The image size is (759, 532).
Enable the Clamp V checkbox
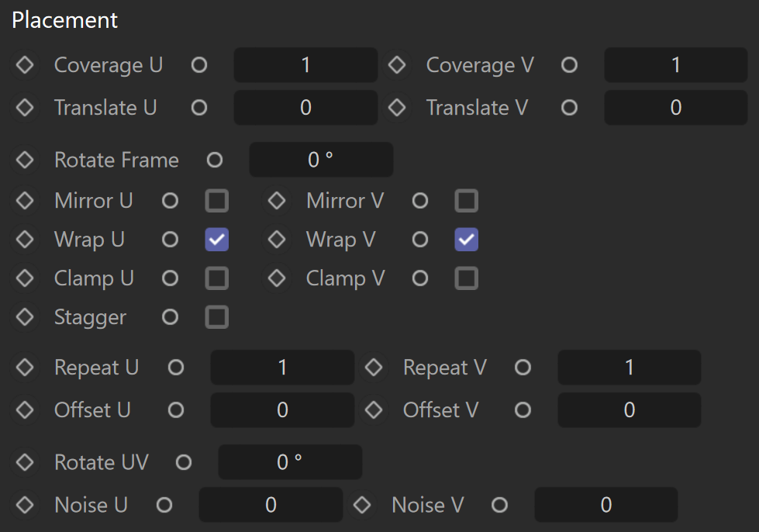(x=467, y=278)
